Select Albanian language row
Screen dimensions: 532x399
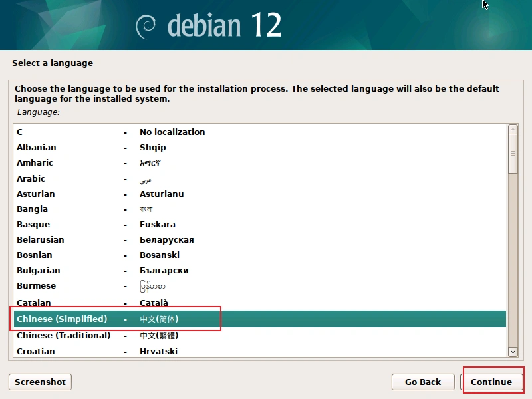pyautogui.click(x=260, y=147)
